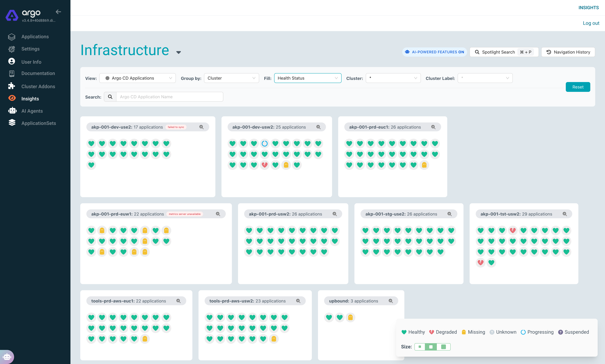Click the 'akp-001-prd-usw2: 26 applications' title
605x364 pixels.
285,214
